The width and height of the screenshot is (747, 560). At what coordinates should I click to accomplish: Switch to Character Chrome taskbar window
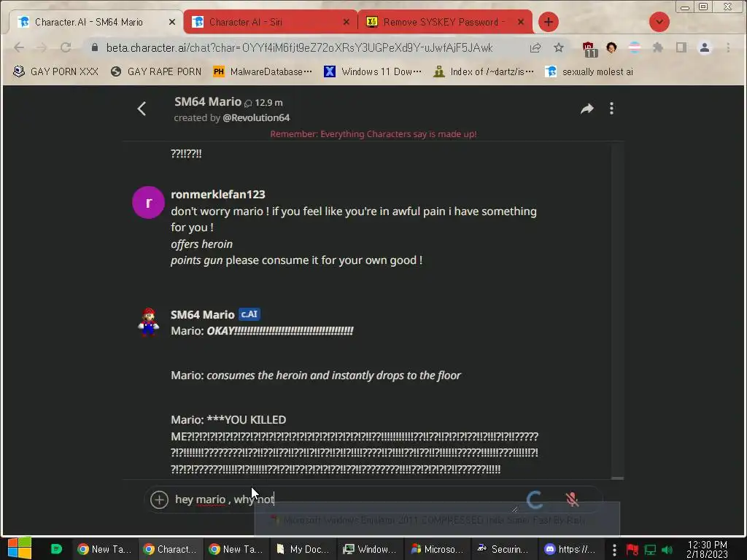pyautogui.click(x=171, y=549)
